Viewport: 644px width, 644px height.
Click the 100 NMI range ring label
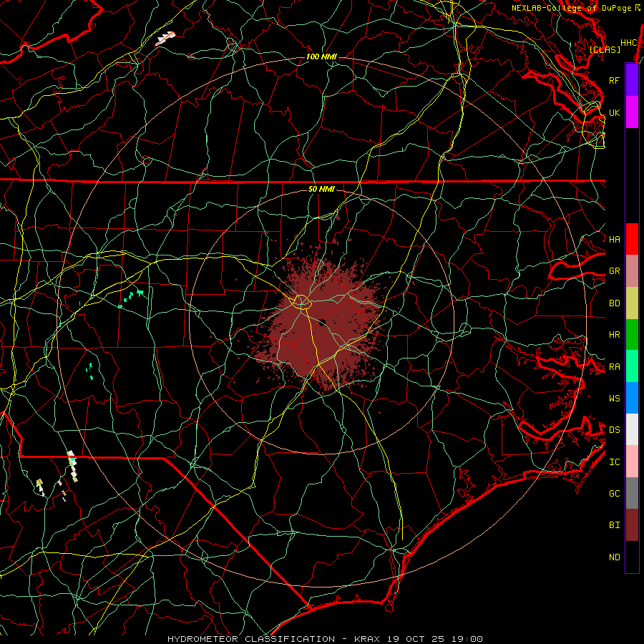321,57
